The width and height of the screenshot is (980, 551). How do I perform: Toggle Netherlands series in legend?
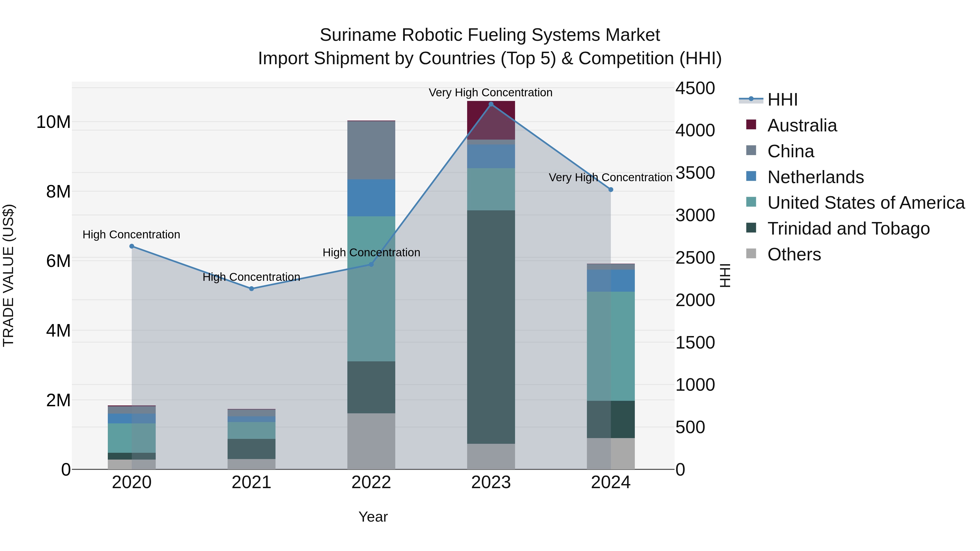(x=805, y=177)
